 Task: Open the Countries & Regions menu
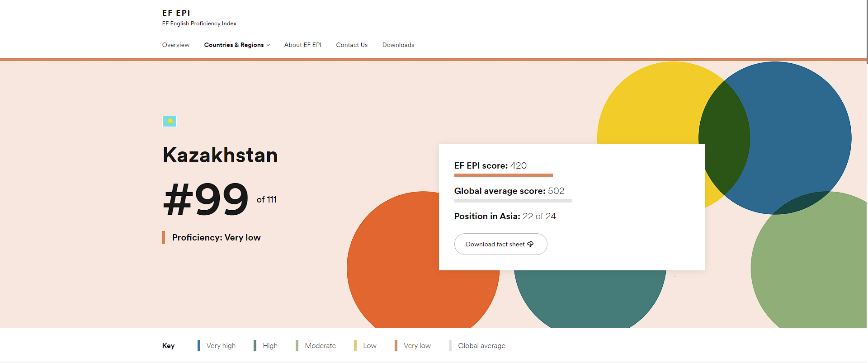tap(234, 45)
